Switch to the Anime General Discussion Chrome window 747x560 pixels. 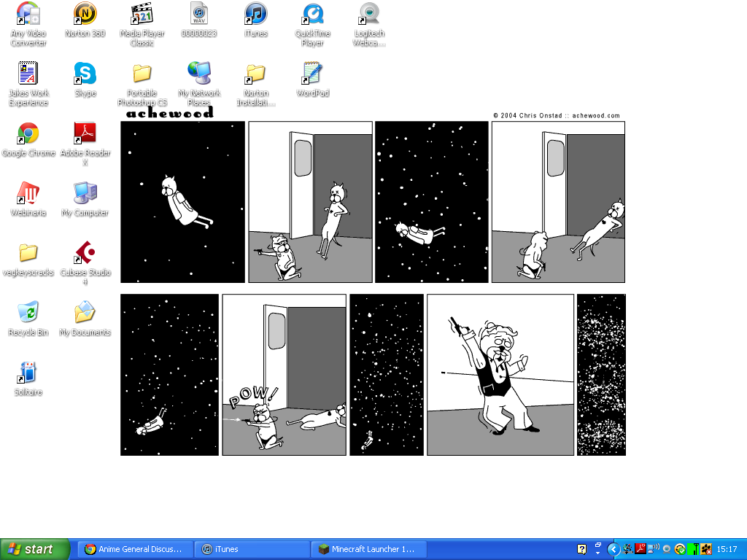135,549
